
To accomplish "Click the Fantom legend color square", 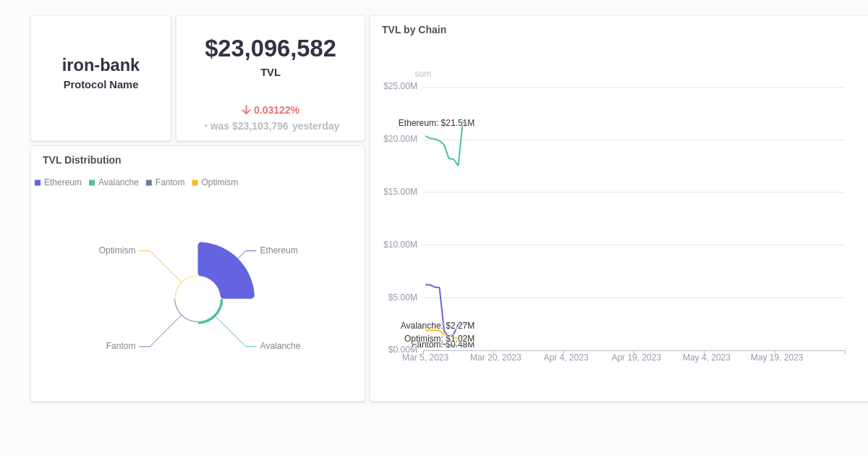I will coord(148,182).
